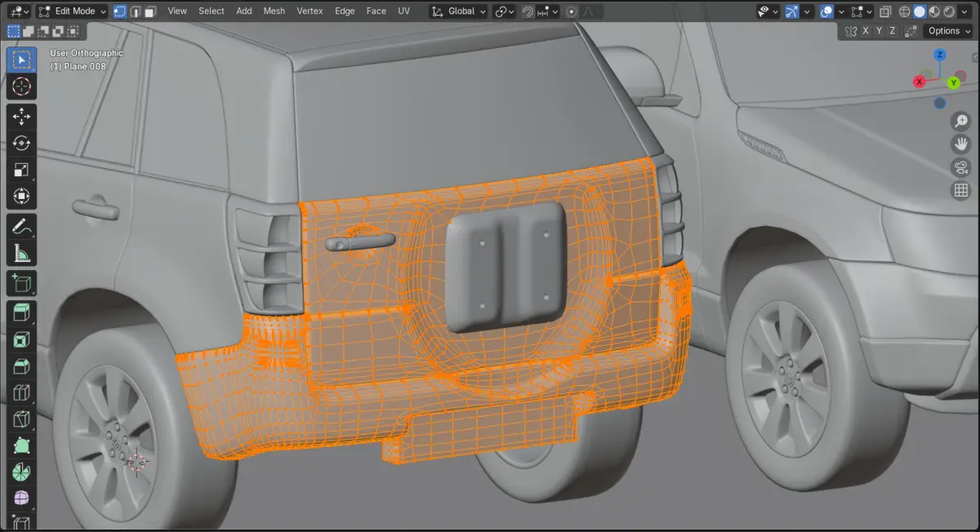Viewport: 980px width, 532px height.
Task: Enable Y axis mirror
Action: pos(880,31)
